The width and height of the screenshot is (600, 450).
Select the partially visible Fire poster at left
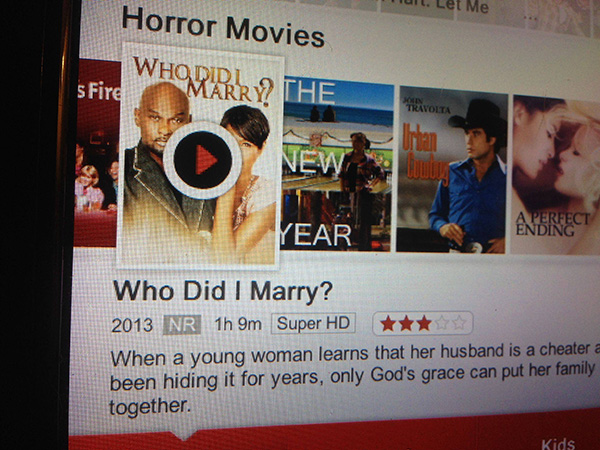click(x=97, y=153)
